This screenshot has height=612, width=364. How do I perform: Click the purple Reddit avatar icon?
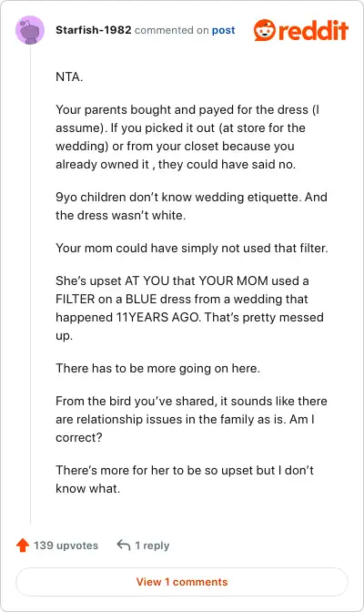(x=30, y=30)
